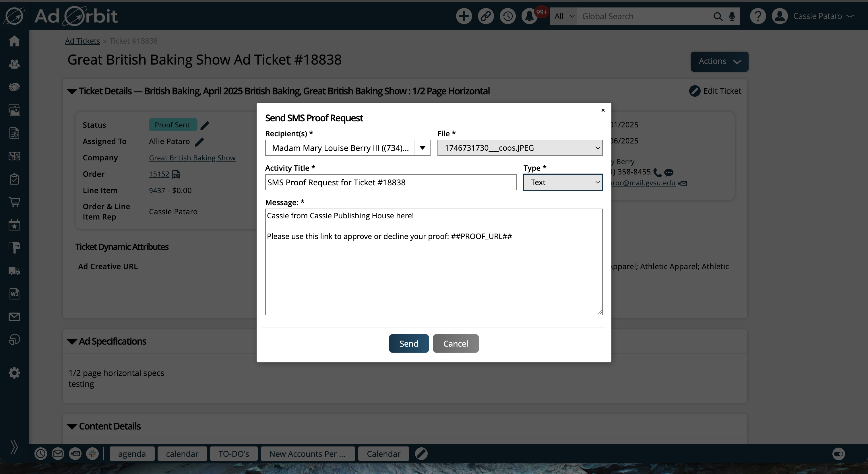868x474 pixels.
Task: Open the Contacts people icon in sidebar
Action: [14, 64]
